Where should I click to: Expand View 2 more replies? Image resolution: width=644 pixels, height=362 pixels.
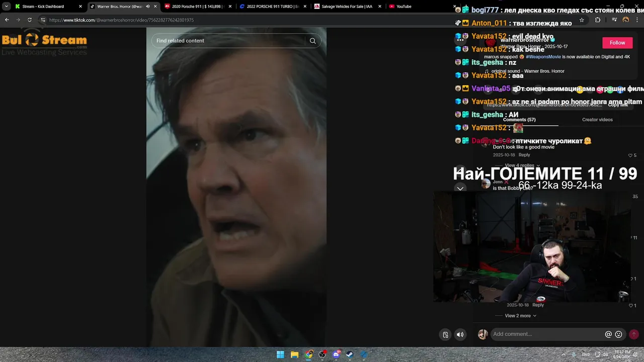click(x=521, y=316)
